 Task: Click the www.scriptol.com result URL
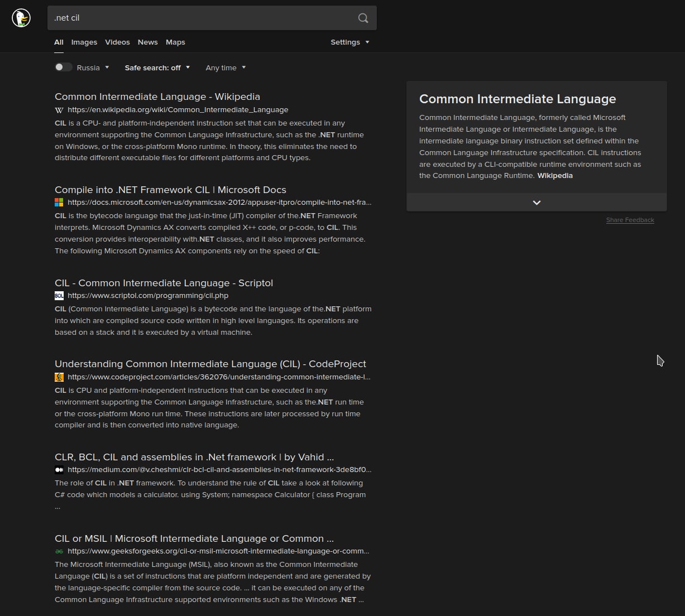click(x=148, y=296)
